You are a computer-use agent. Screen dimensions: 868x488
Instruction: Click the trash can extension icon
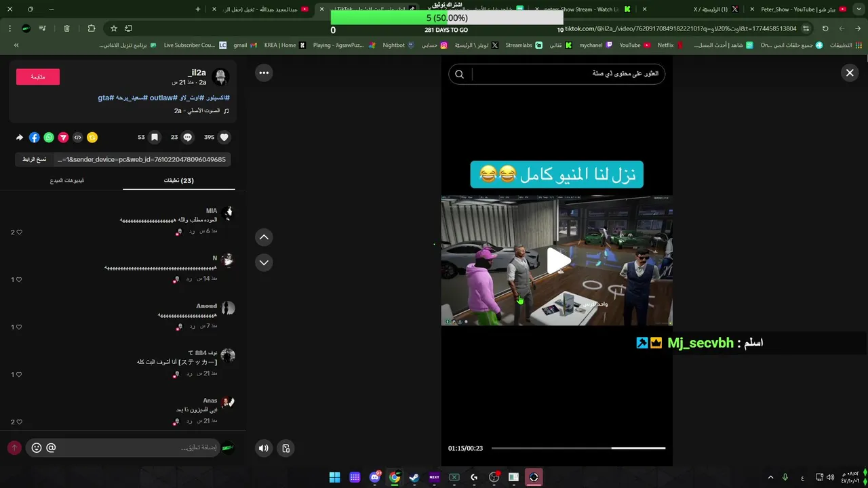click(66, 28)
